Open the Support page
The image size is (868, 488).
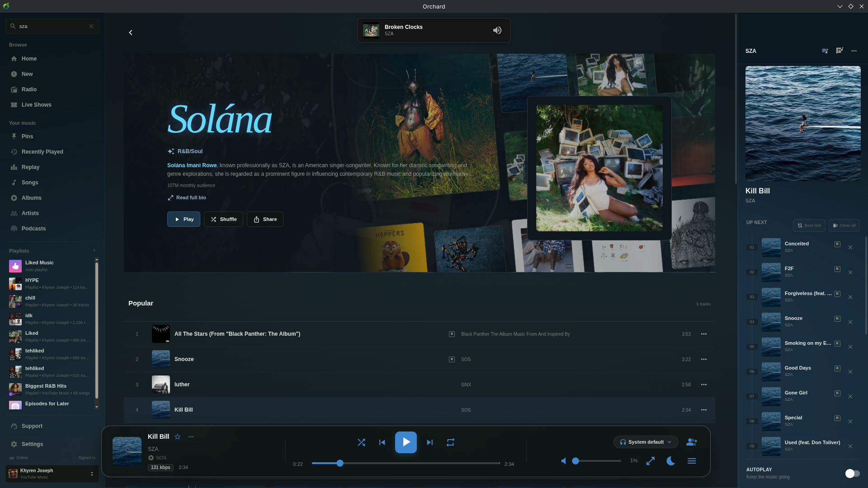52,426
